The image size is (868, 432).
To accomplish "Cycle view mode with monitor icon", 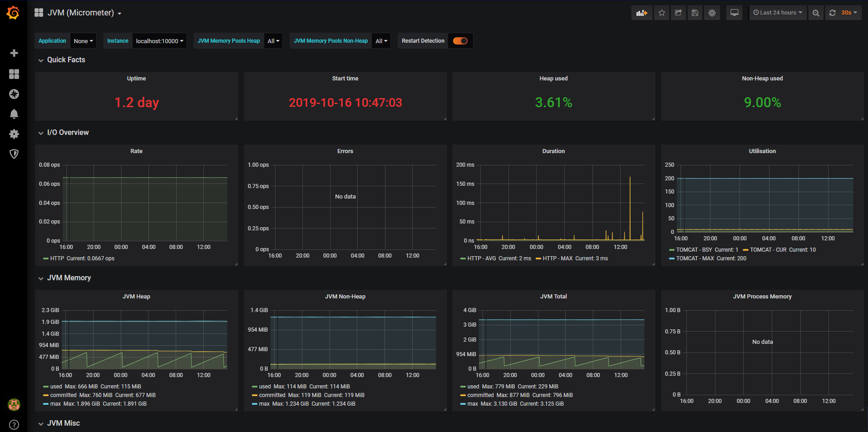I will click(734, 13).
